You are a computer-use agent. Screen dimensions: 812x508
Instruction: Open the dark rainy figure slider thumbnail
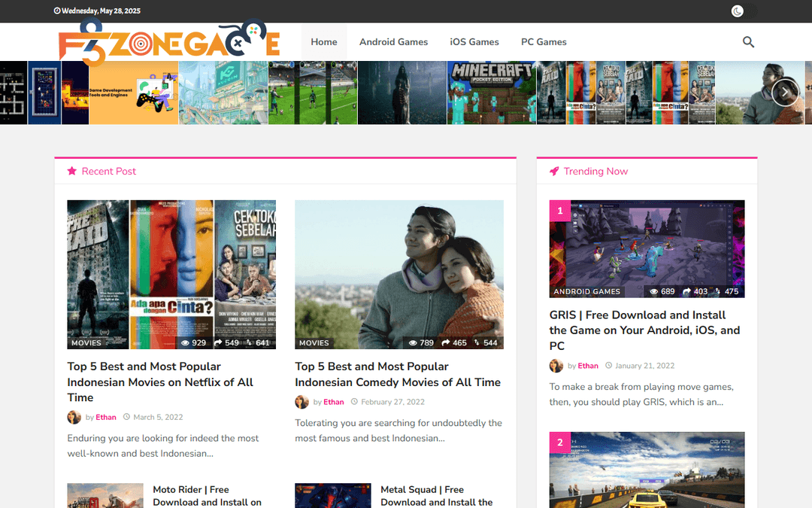pos(402,93)
